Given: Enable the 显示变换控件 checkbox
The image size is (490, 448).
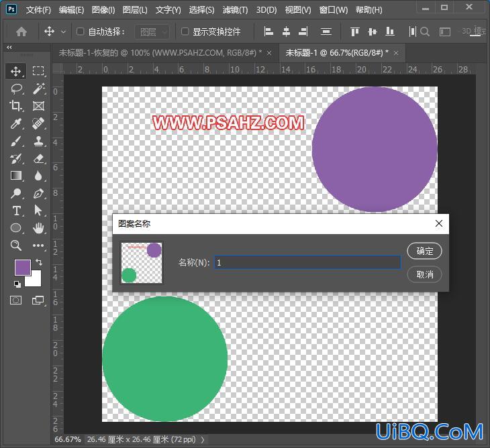Looking at the screenshot, I should [185, 32].
